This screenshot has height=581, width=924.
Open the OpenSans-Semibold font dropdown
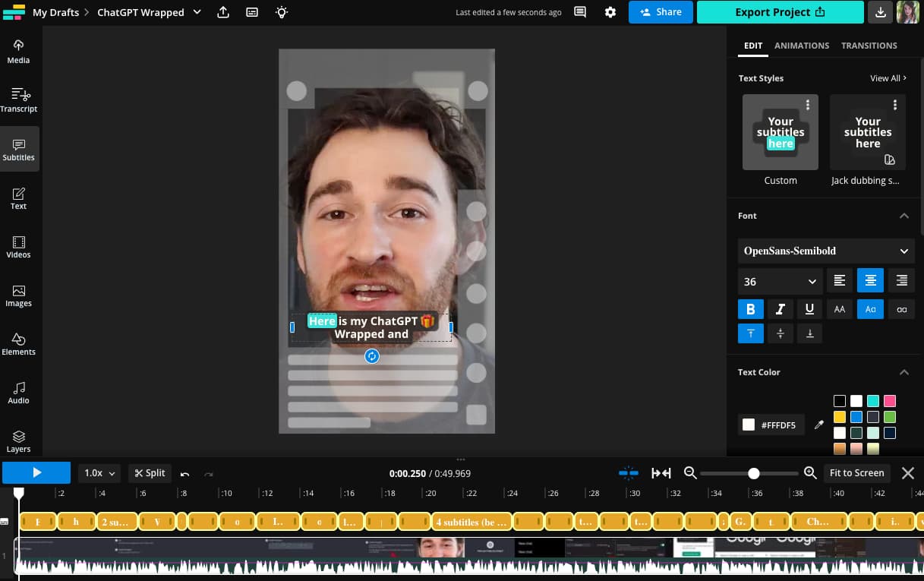click(x=826, y=251)
